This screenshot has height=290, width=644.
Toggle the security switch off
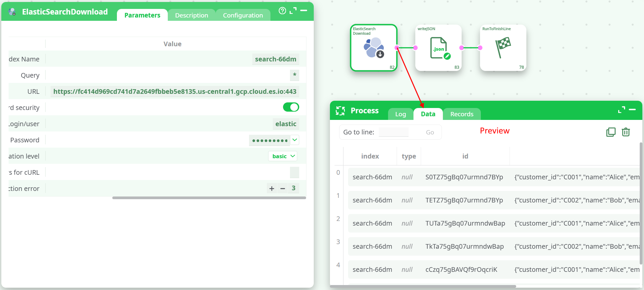click(x=291, y=107)
